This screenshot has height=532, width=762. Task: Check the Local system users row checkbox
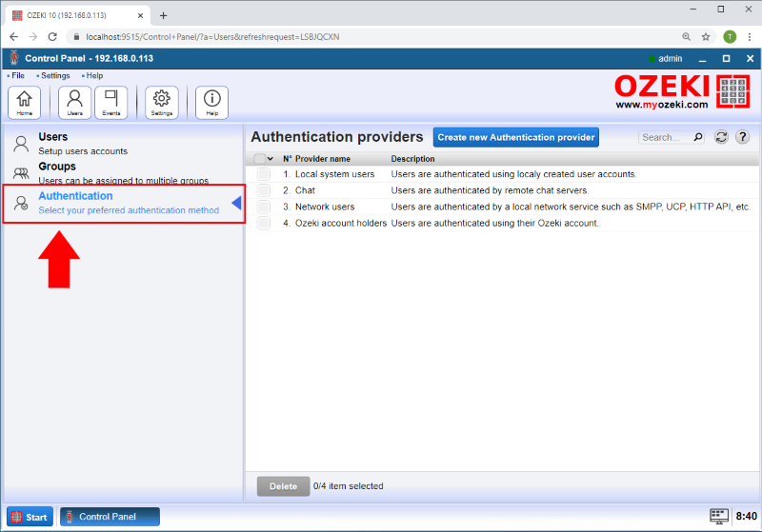pyautogui.click(x=264, y=174)
